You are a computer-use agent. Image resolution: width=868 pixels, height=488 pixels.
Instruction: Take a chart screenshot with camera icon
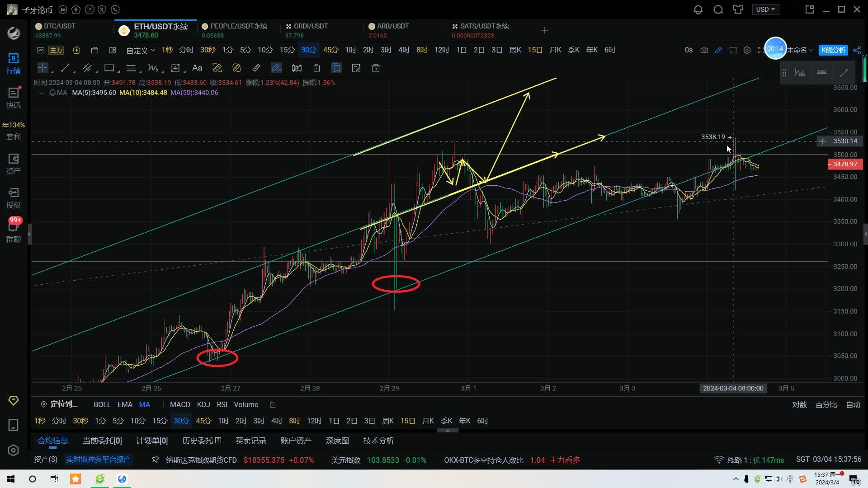tap(704, 50)
